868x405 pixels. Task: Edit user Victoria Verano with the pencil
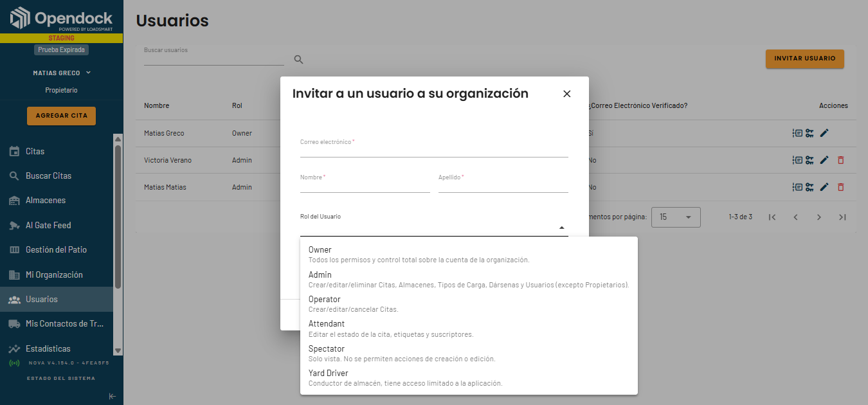[x=824, y=160]
